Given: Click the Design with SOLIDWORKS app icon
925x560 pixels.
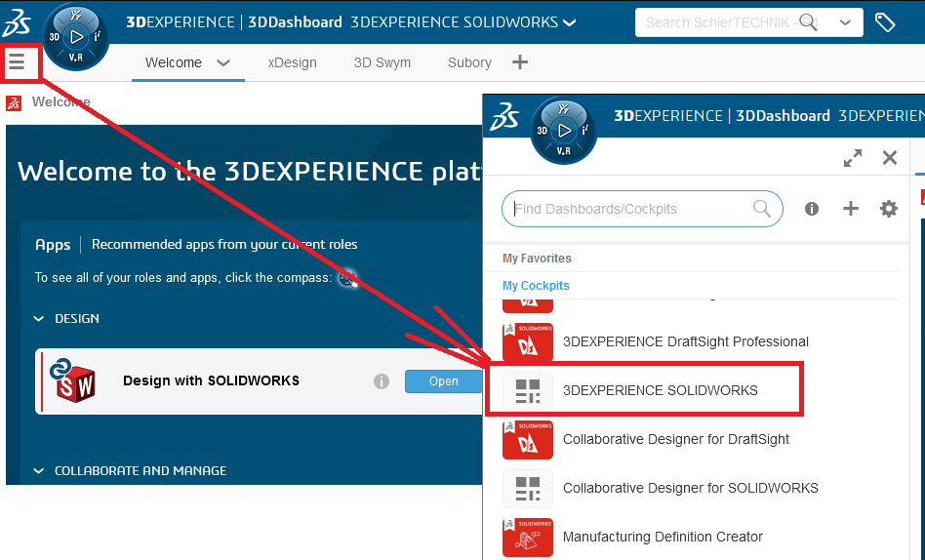Looking at the screenshot, I should (x=73, y=381).
